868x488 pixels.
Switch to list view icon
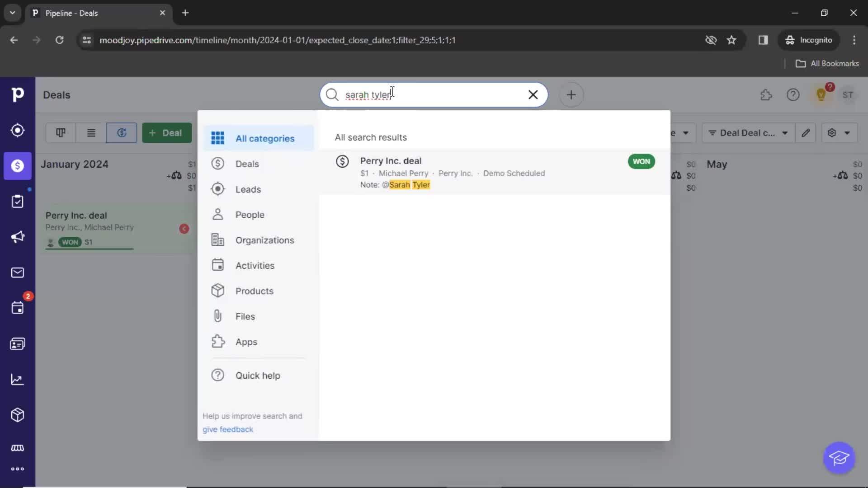pyautogui.click(x=91, y=133)
